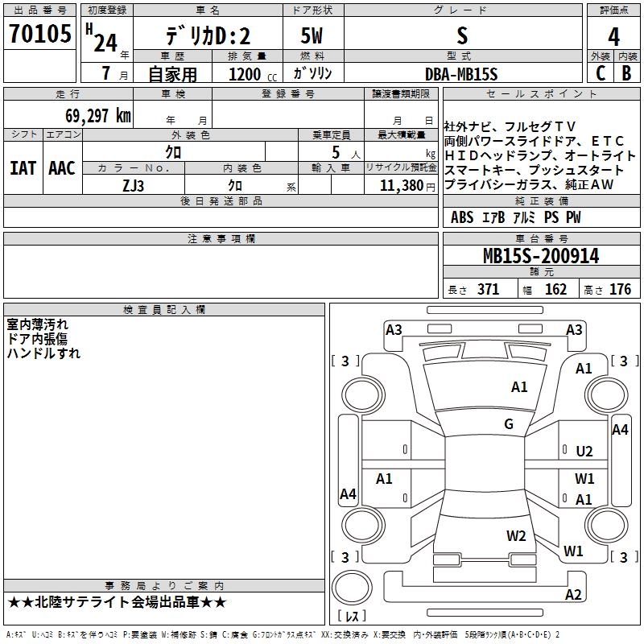Select the displacement value 1200 cc
The height and width of the screenshot is (644, 644).
(253, 74)
